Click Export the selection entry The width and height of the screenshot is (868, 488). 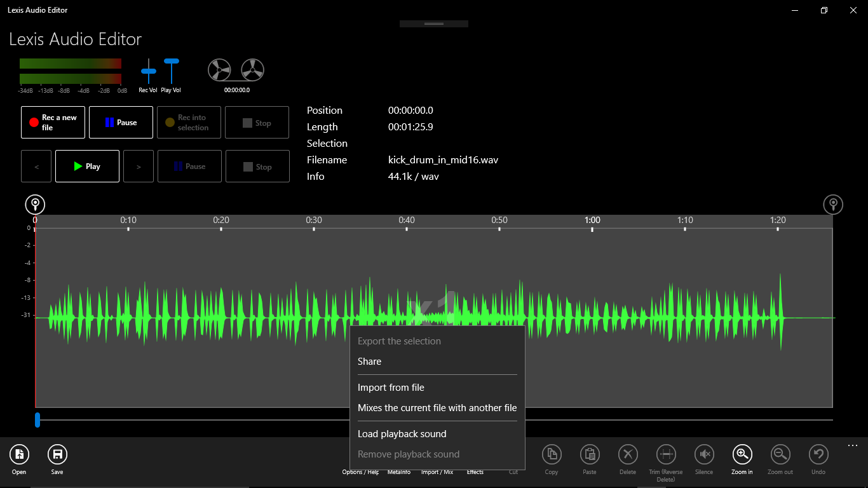(x=437, y=341)
